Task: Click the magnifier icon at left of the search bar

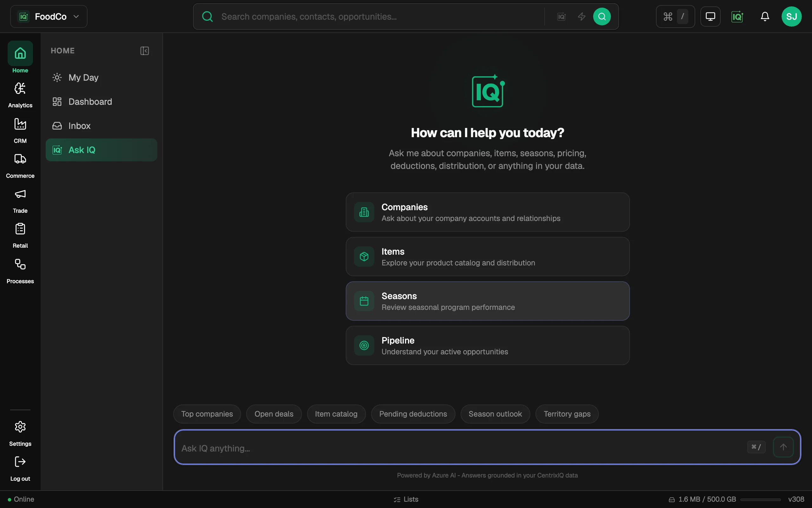Action: coord(207,17)
